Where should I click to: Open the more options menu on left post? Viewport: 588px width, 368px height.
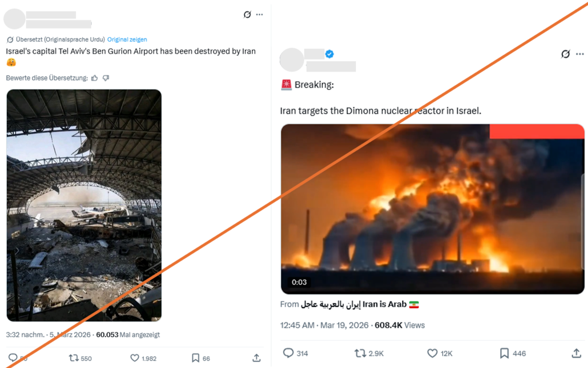coord(259,14)
